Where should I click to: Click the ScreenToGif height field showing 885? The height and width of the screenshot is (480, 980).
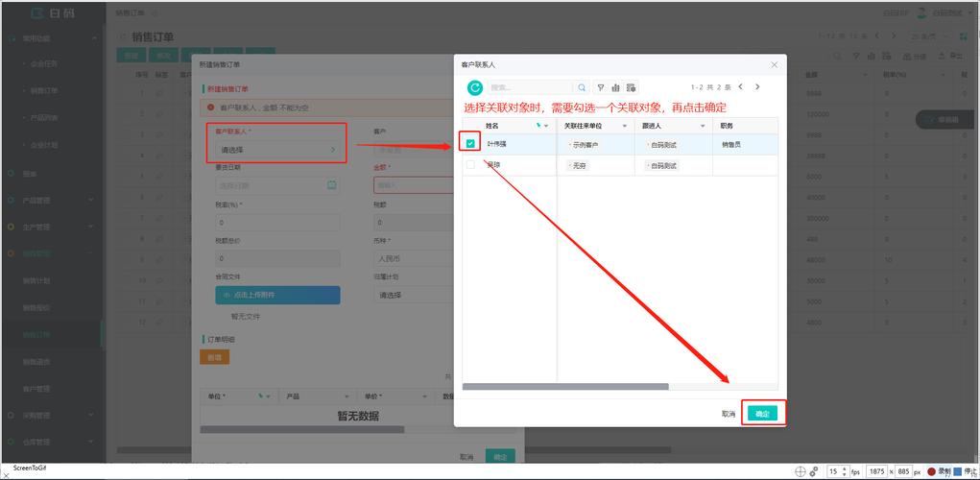[903, 472]
